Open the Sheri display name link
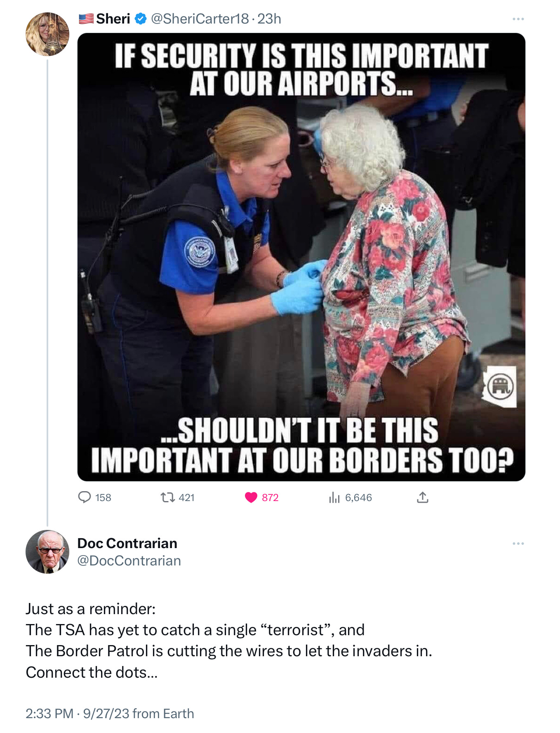560x733 pixels. point(113,19)
